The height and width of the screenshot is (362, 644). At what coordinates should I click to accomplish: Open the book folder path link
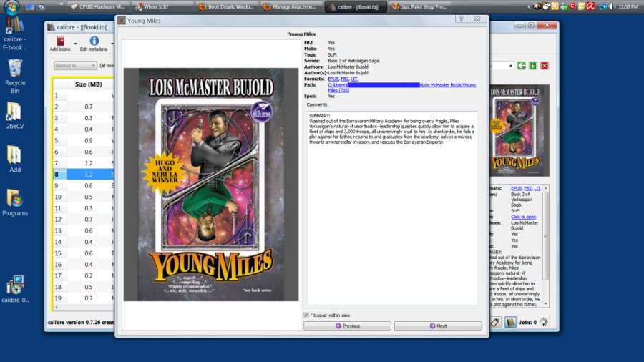coord(402,87)
